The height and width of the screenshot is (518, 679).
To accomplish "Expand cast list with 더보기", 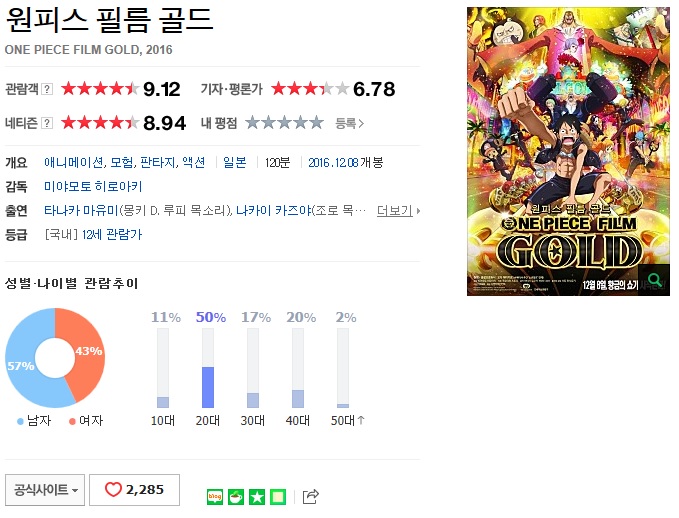I will [398, 211].
